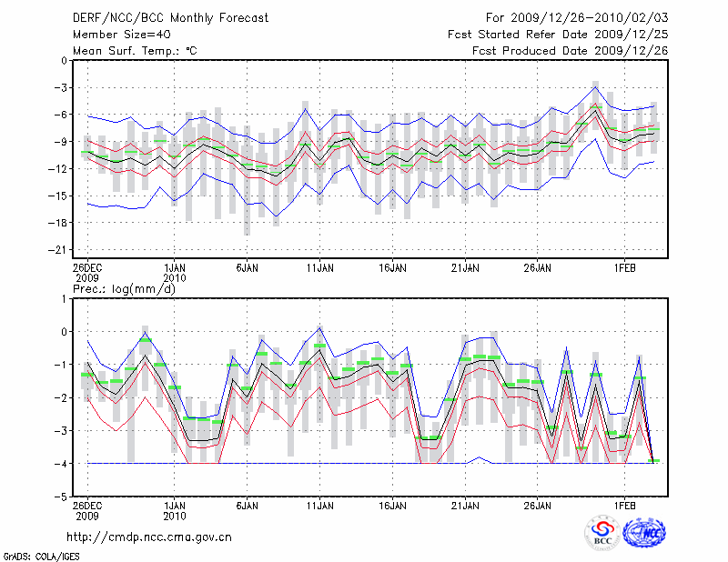Click 6JAN marker on precipitation chart axis
The height and width of the screenshot is (562, 728).
point(247,505)
